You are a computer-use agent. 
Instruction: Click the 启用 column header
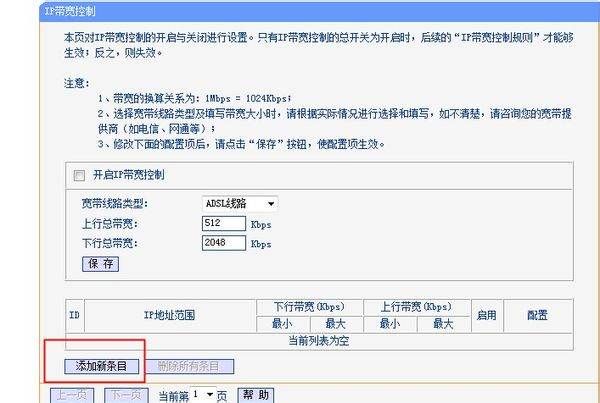point(487,316)
